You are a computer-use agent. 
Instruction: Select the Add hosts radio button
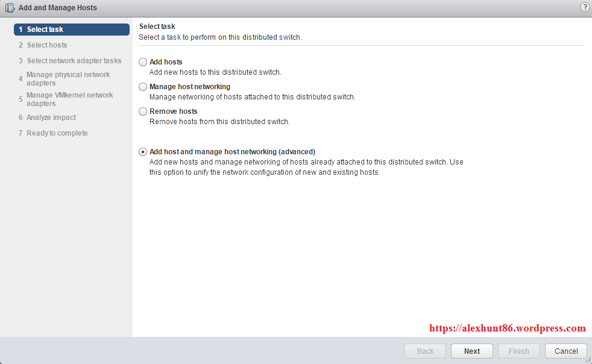143,62
